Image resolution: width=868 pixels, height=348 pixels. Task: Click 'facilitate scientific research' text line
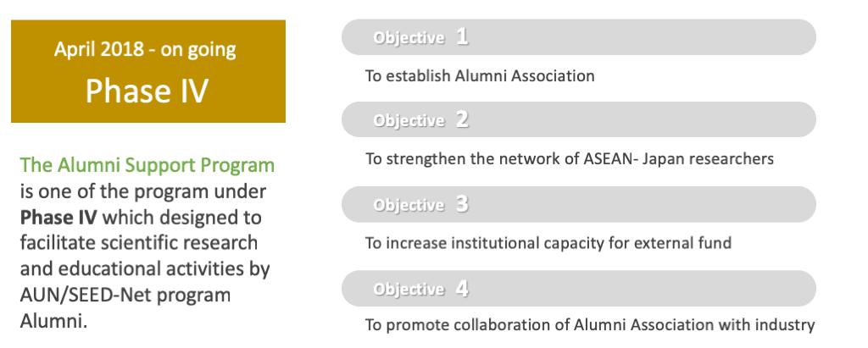pyautogui.click(x=139, y=243)
